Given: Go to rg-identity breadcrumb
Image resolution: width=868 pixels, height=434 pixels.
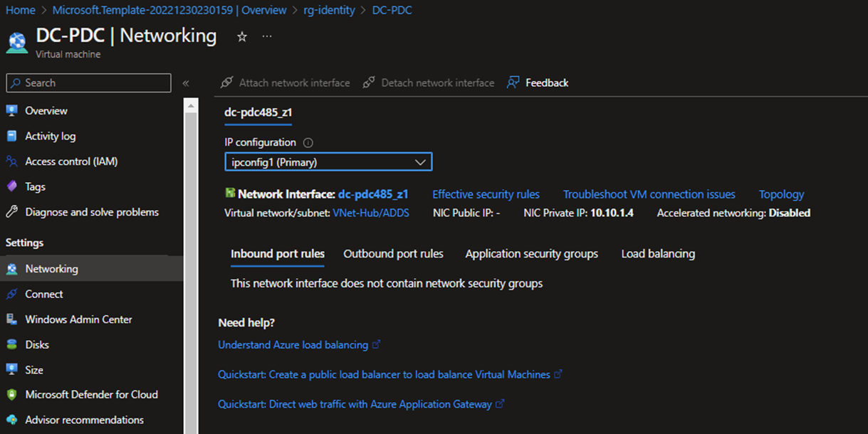Looking at the screenshot, I should (330, 10).
